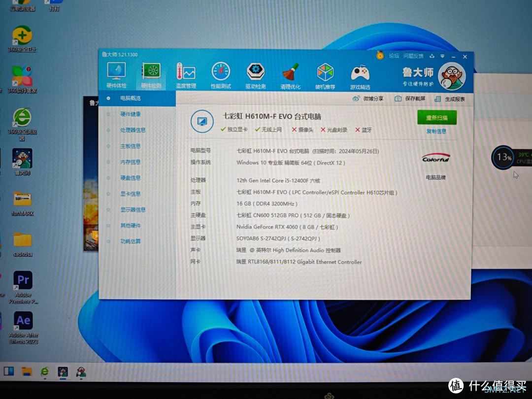Open the 360安全浏览器 desktop icon
The height and width of the screenshot is (399, 532).
(22, 124)
